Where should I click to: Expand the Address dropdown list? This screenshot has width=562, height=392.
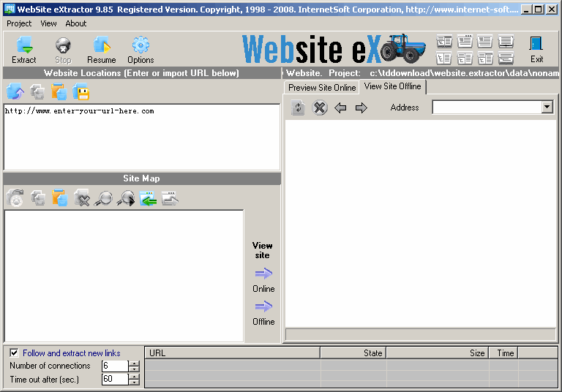(547, 108)
